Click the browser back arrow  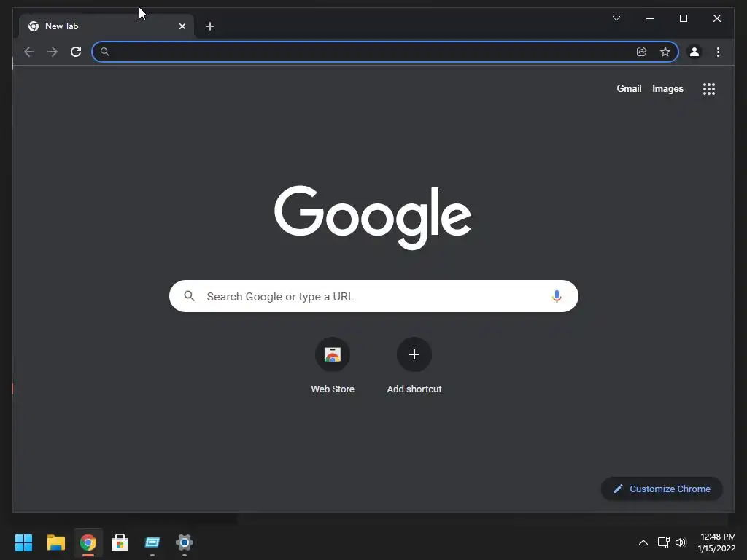pyautogui.click(x=29, y=52)
